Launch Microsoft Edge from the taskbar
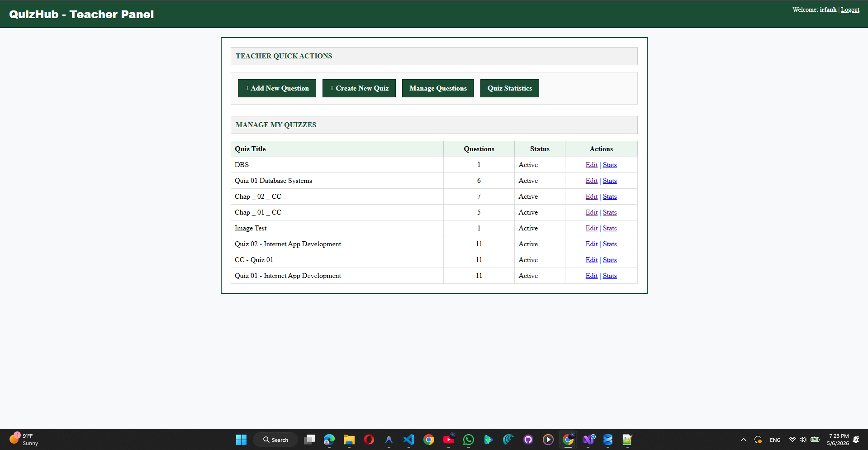Viewport: 868px width, 450px height. click(329, 440)
